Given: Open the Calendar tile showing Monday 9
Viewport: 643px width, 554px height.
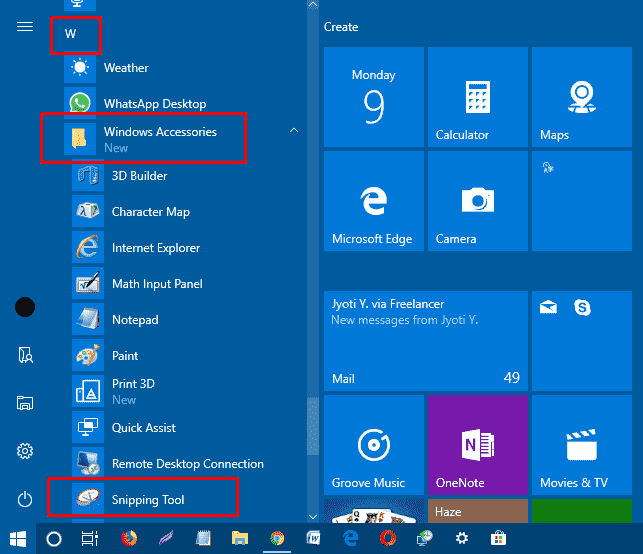Looking at the screenshot, I should pyautogui.click(x=374, y=97).
